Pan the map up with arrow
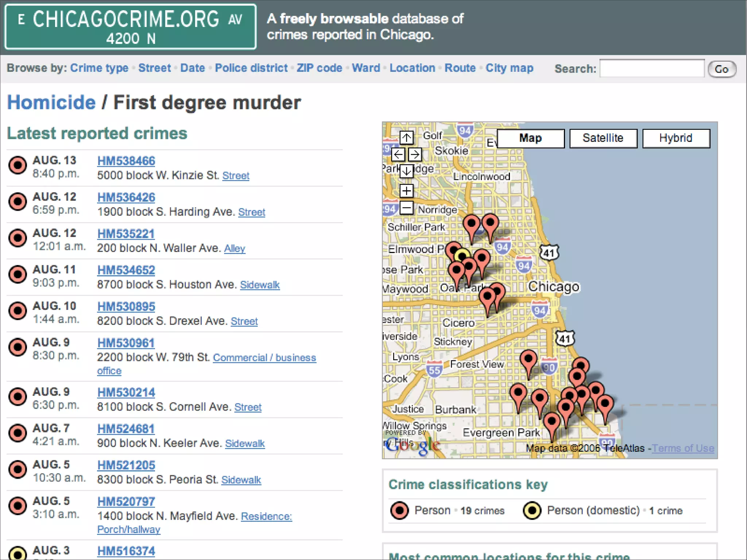The image size is (747, 560). tap(406, 137)
